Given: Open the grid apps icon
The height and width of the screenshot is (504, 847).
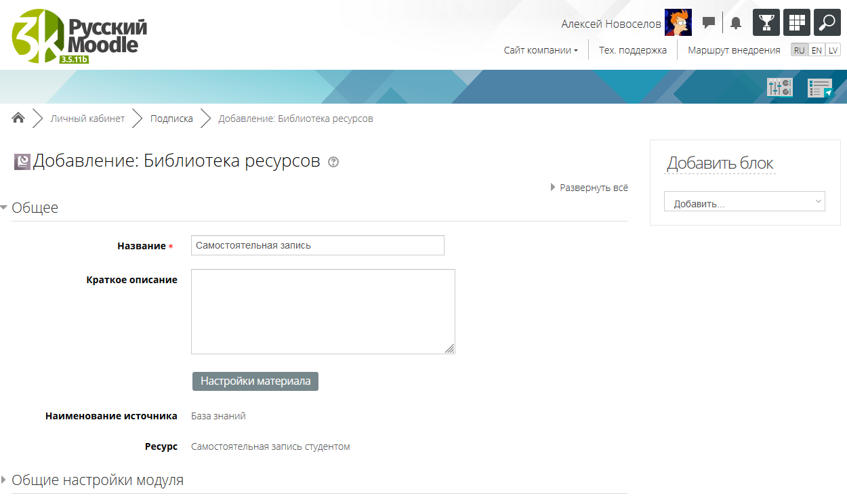Looking at the screenshot, I should (x=797, y=22).
